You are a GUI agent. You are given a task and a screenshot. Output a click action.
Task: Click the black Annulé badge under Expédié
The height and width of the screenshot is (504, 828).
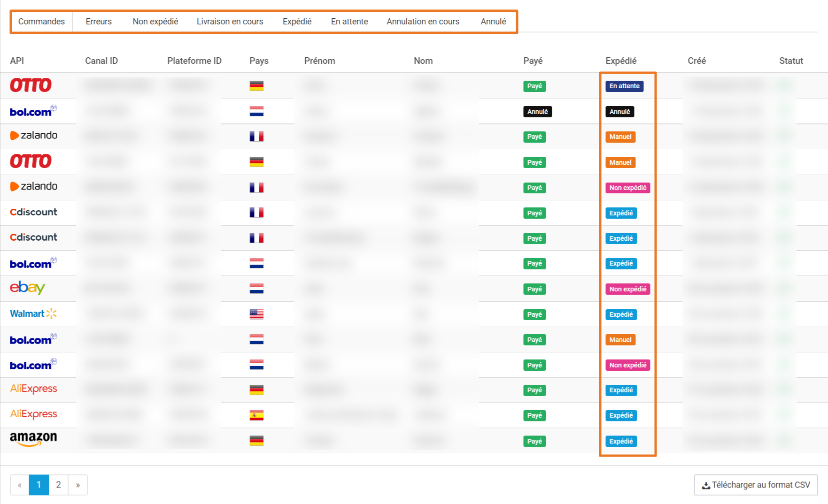(x=619, y=112)
